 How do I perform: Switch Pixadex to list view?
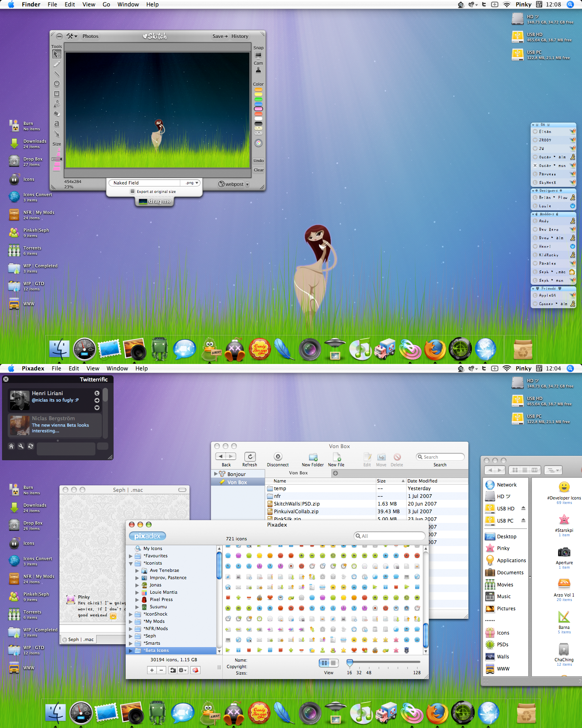coord(333,663)
